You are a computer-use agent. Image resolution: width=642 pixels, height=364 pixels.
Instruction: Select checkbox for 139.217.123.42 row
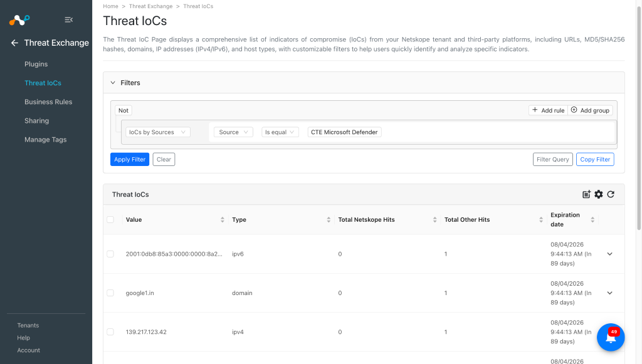[110, 331]
